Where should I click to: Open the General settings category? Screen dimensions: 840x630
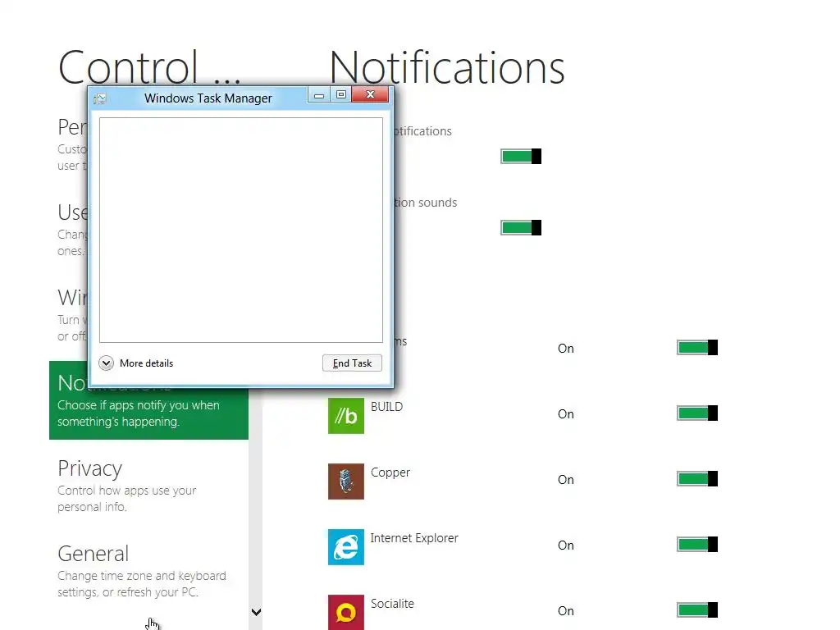tap(149, 571)
